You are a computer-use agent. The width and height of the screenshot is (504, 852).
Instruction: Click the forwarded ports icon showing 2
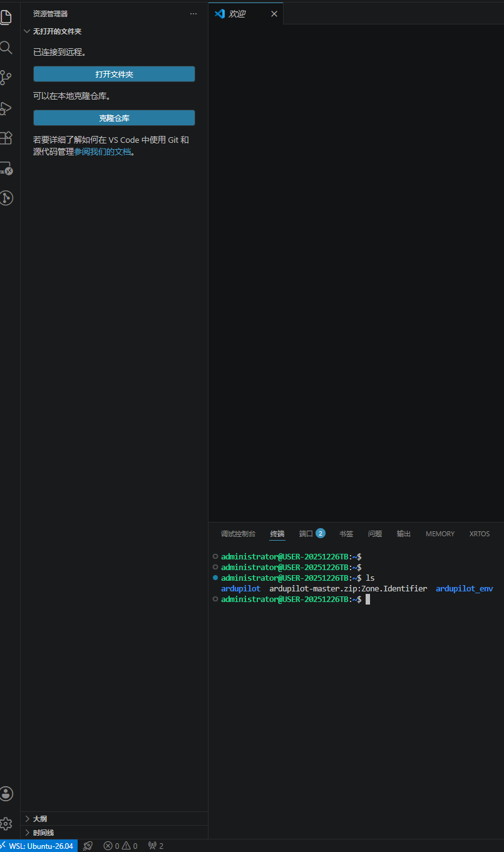(x=152, y=846)
